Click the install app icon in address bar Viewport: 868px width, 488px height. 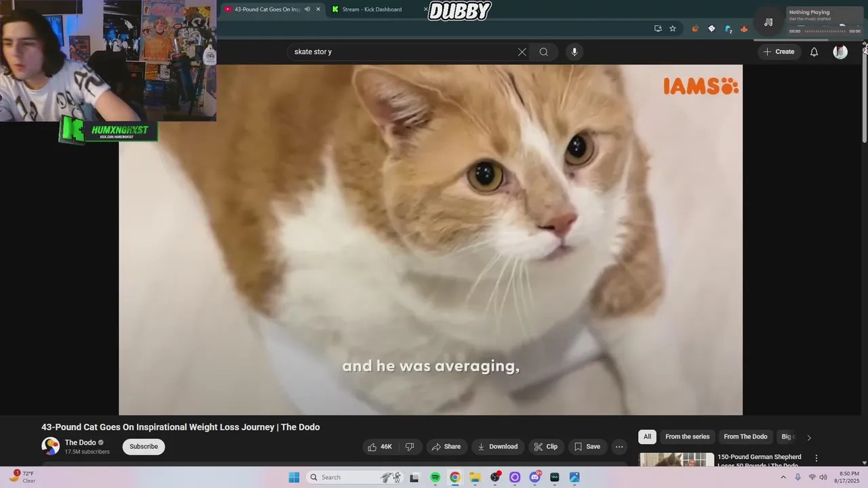[x=658, y=28]
